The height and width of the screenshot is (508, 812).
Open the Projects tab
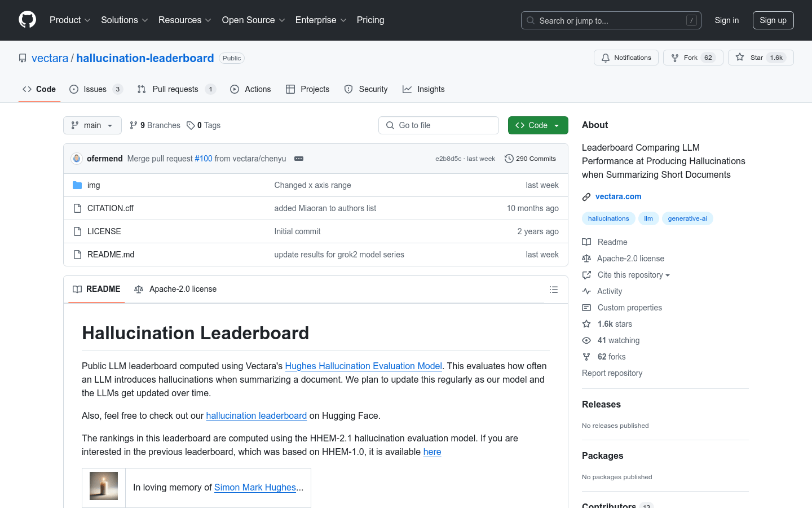307,89
